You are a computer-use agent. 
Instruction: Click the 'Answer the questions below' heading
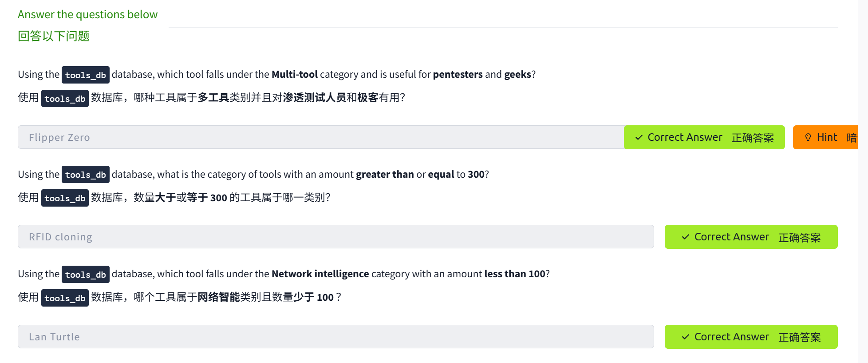click(x=87, y=14)
